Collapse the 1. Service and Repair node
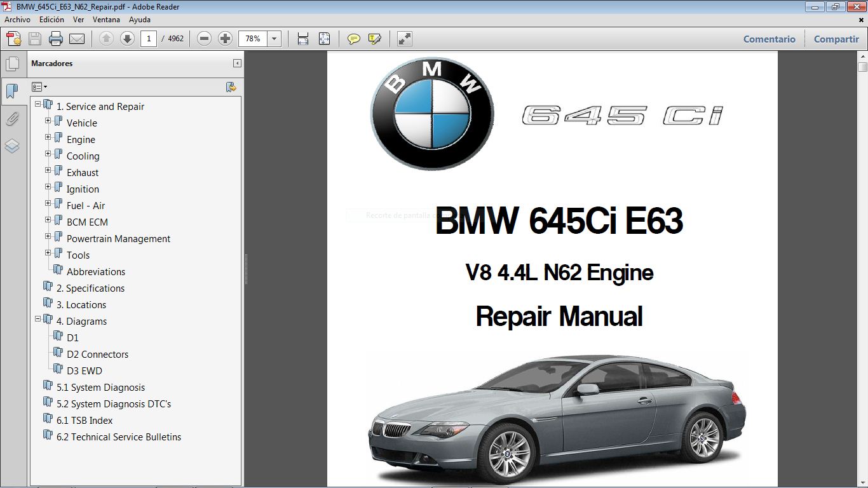Viewport: 868px width, 488px height. tap(38, 104)
